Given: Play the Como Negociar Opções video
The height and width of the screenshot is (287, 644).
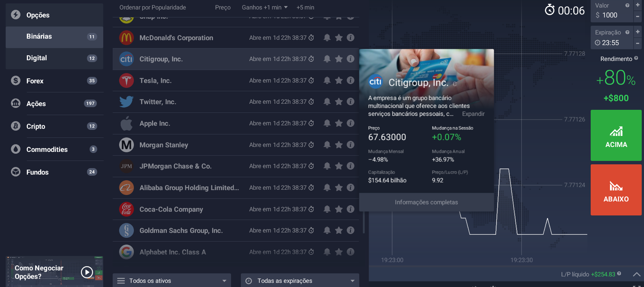Looking at the screenshot, I should coord(87,272).
